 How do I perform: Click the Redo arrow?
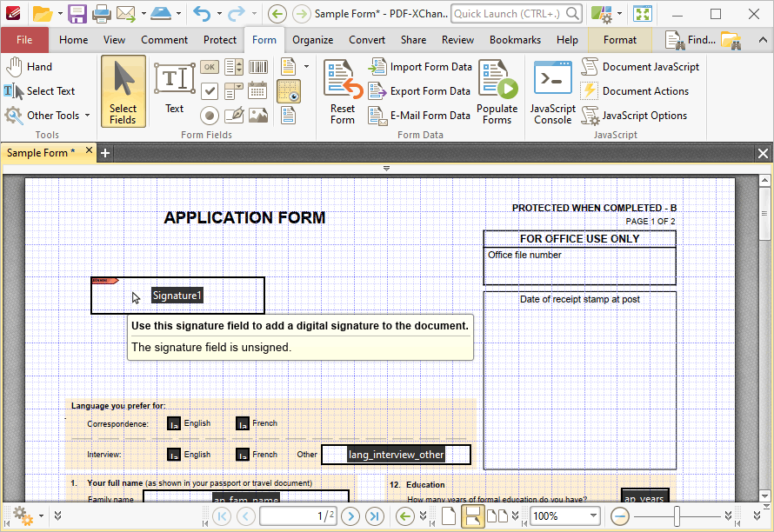point(237,14)
